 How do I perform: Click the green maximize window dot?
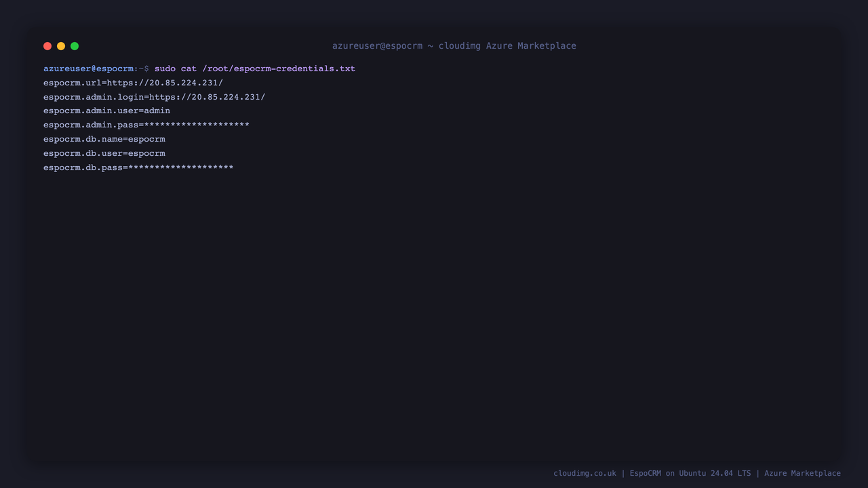(75, 46)
